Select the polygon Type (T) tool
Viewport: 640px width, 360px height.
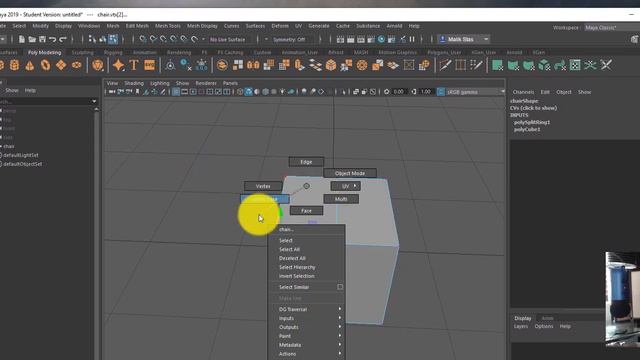[x=134, y=65]
